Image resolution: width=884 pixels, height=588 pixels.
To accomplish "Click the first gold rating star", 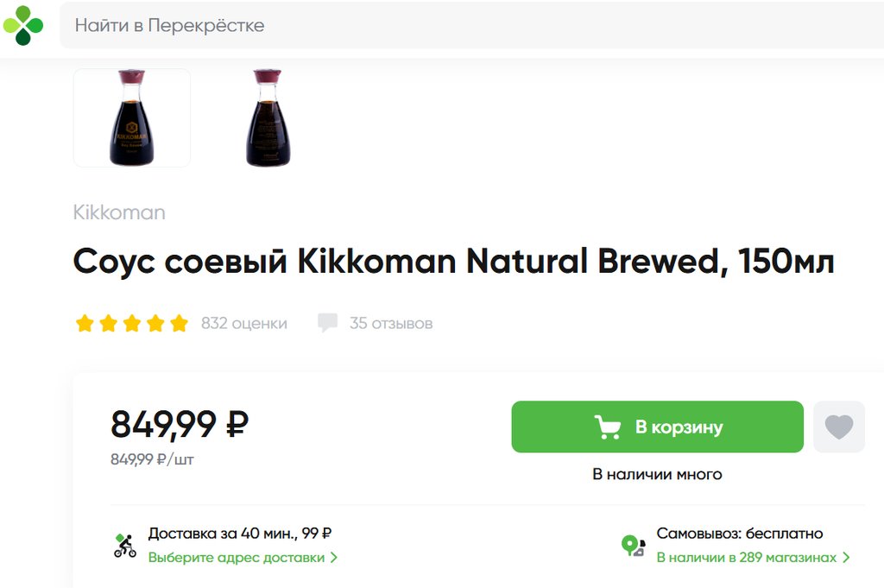I will pos(85,324).
